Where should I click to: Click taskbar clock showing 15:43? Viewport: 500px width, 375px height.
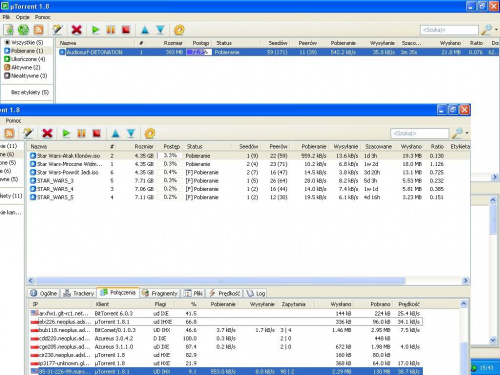point(486,368)
